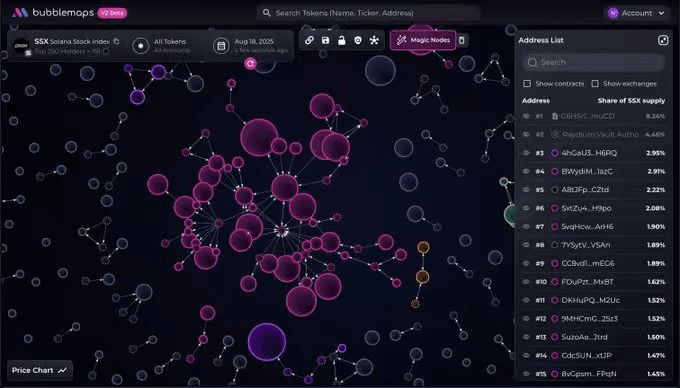This screenshot has width=680, height=388.
Task: Click the Magic Nodes button
Action: point(423,40)
